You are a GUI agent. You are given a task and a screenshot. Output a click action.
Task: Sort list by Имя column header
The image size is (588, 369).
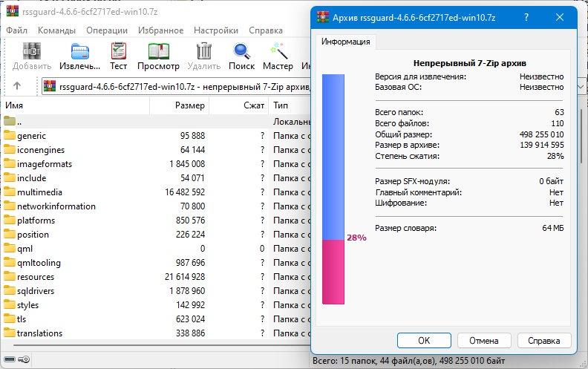click(76, 105)
